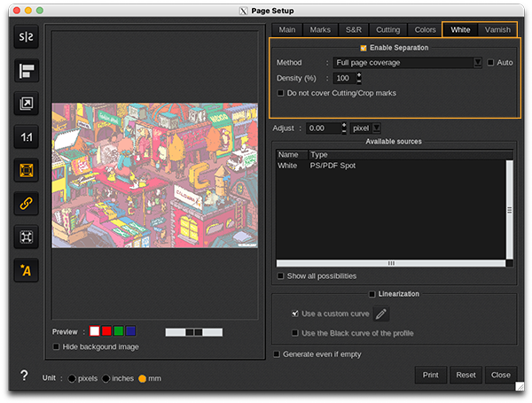Select the inches unit radio button
The height and width of the screenshot is (403, 532).
106,378
